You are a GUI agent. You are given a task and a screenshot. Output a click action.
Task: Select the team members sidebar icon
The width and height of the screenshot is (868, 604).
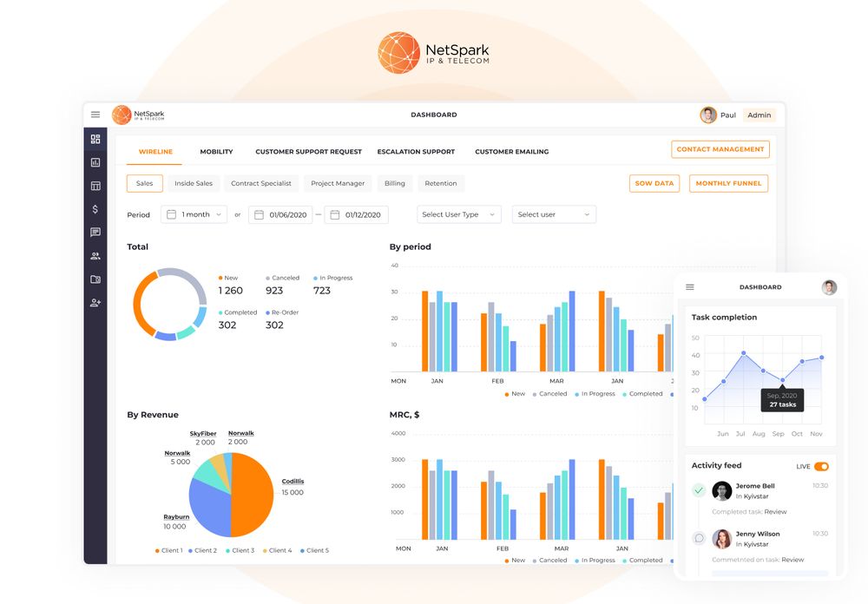(x=95, y=255)
